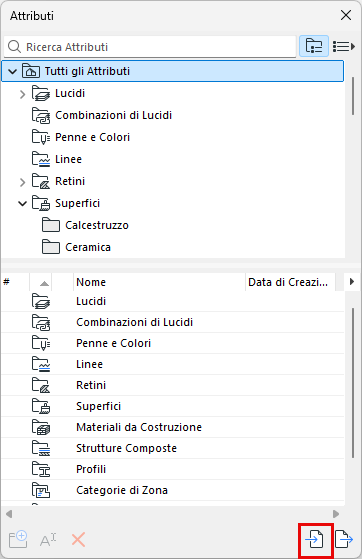Image resolution: width=362 pixels, height=559 pixels.
Task: Click the Superfici tree folder icon
Action: click(x=41, y=203)
